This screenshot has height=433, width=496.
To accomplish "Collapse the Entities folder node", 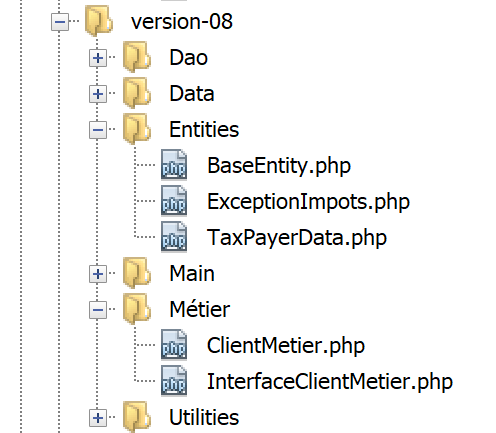I will [98, 130].
